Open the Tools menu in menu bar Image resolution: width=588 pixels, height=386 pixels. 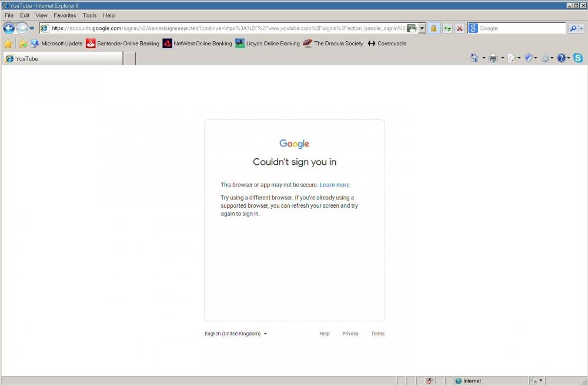(x=89, y=15)
